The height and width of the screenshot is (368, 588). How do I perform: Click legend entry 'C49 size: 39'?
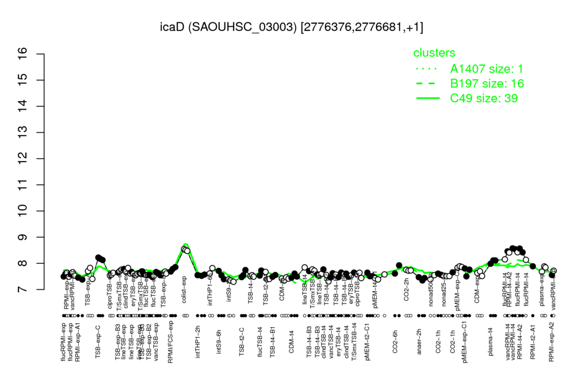point(483,98)
